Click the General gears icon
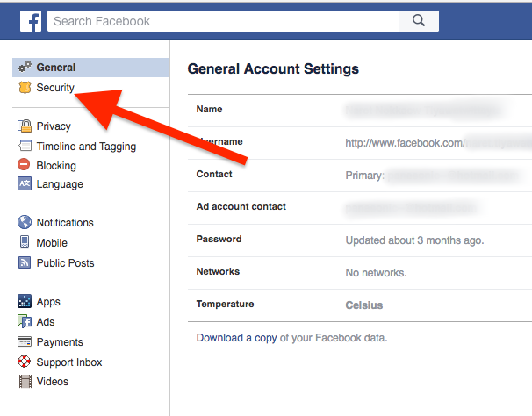Screen dimensions: 532x416 (x=25, y=67)
